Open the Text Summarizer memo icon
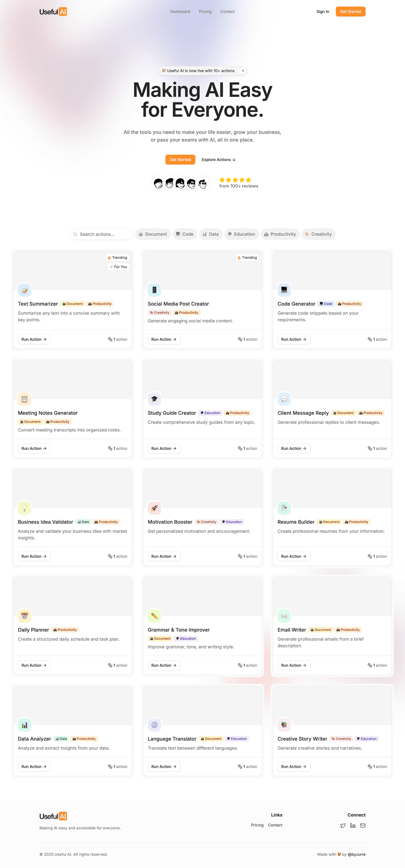 (25, 290)
